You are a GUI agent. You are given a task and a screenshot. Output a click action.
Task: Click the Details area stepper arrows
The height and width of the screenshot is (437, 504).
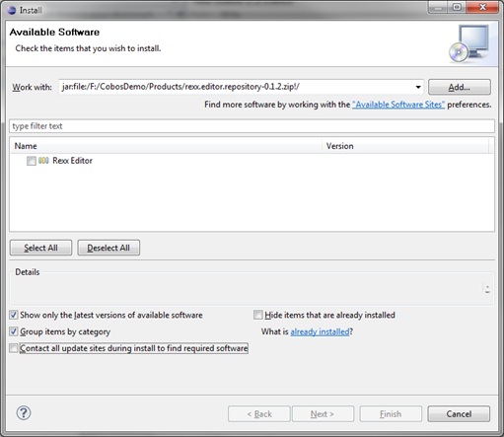point(487,289)
